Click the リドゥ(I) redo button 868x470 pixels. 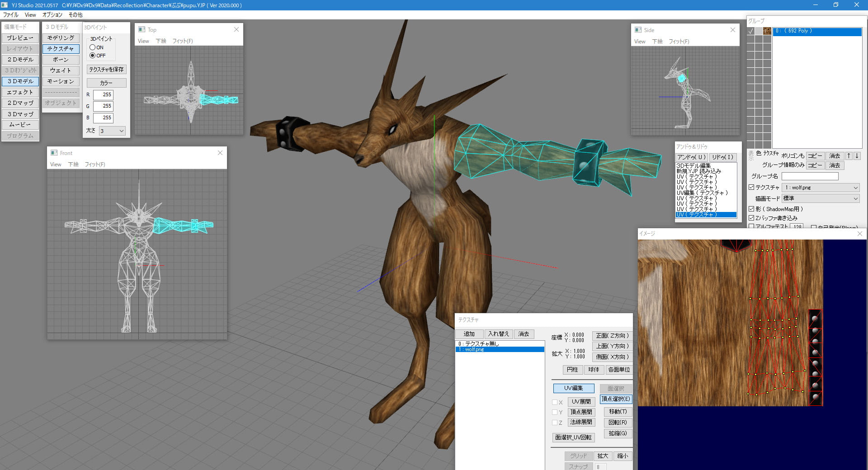click(723, 157)
